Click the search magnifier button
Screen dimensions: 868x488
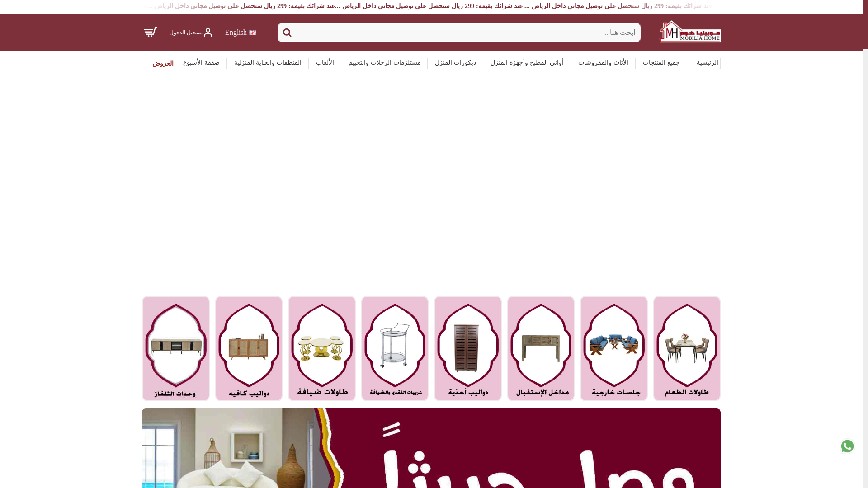click(x=287, y=33)
